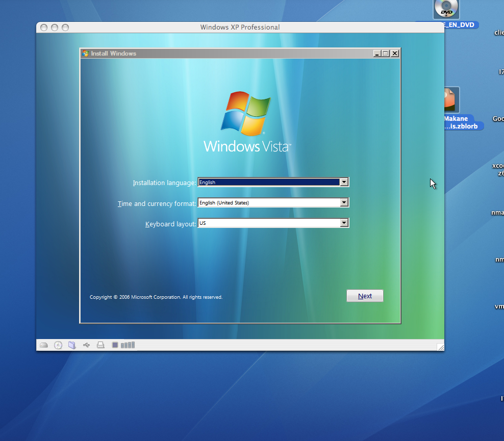Image resolution: width=504 pixels, height=441 pixels.
Task: Click the CPU chip status icon
Action: (x=115, y=345)
